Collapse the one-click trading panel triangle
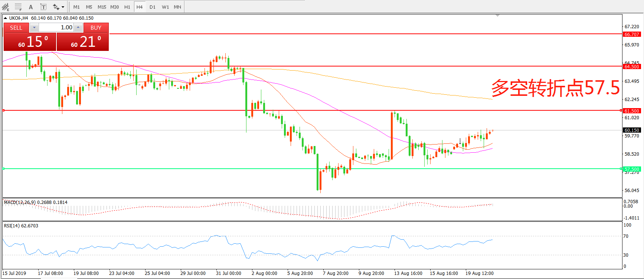Image resolution: width=644 pixels, height=279 pixels. (x=5, y=18)
